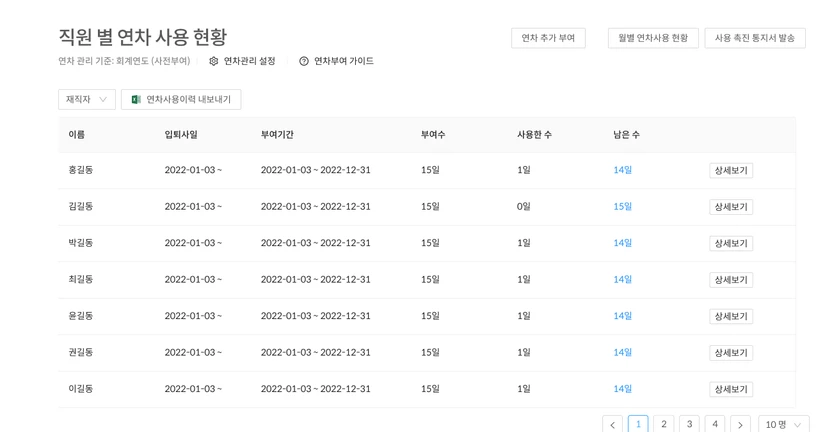Click the gear icon beside 연차관리 설정
This screenshot has width=825, height=432.
pyautogui.click(x=213, y=61)
